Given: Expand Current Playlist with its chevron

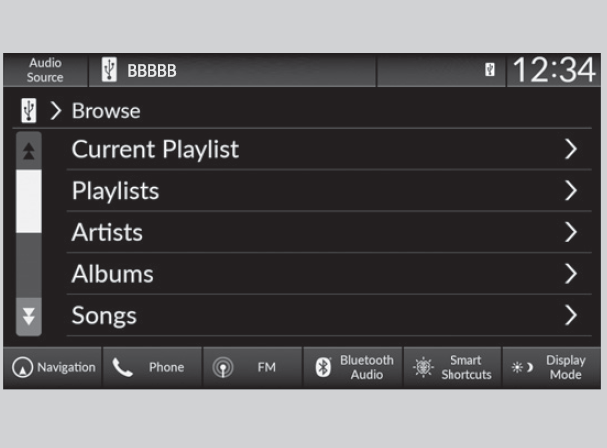Looking at the screenshot, I should [571, 150].
